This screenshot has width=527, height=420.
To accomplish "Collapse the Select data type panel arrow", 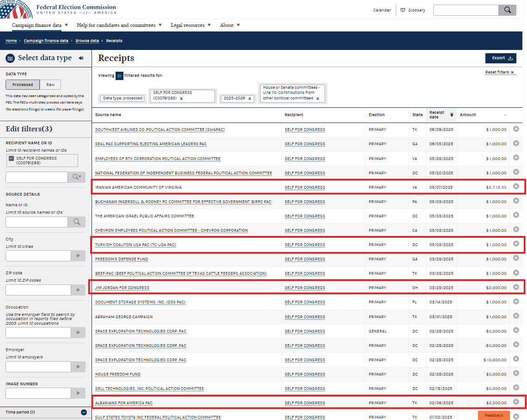I will click(x=81, y=58).
